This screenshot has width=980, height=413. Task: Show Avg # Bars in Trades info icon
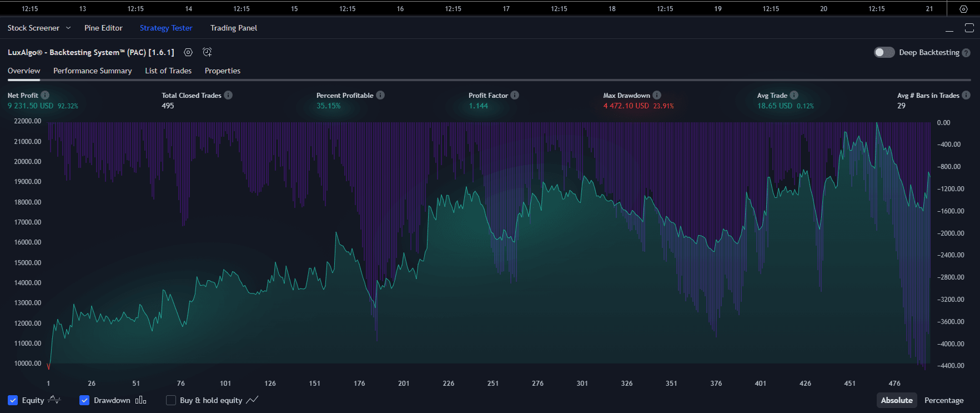pyautogui.click(x=966, y=95)
